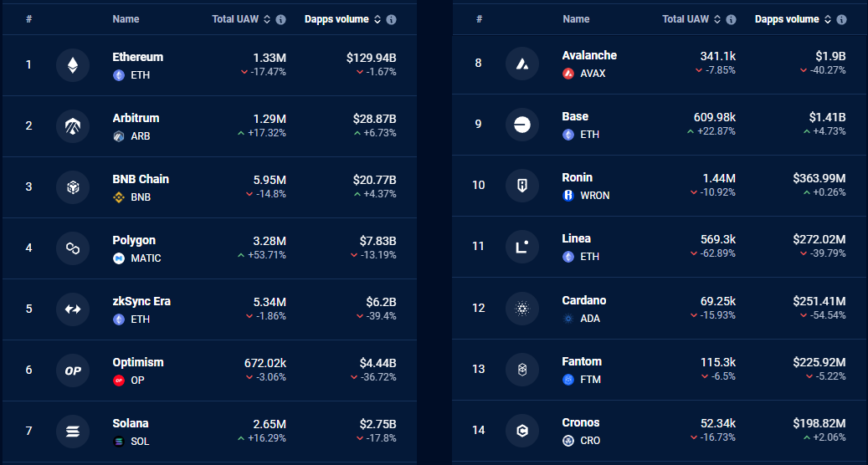Click info icon next to left Total UAW

pos(280,19)
